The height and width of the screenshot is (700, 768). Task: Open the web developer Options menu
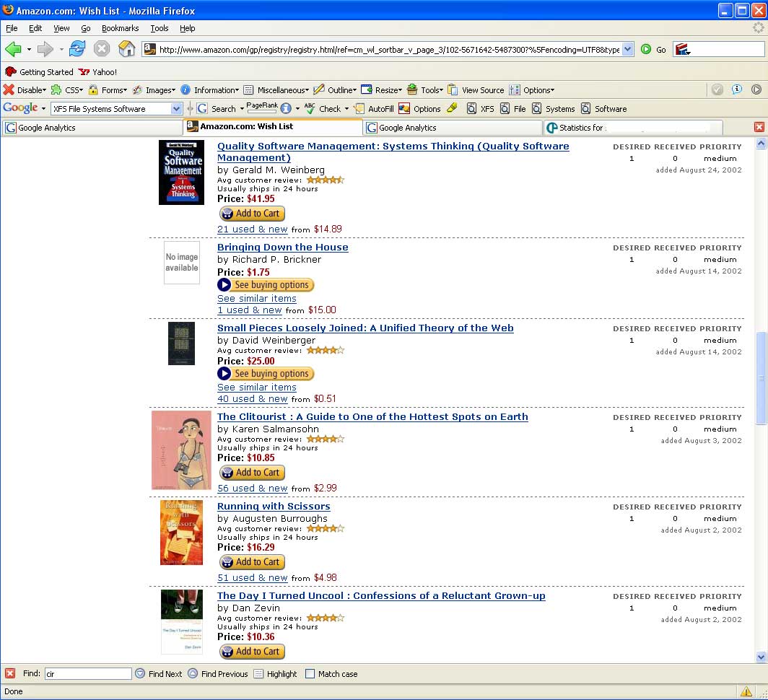[532, 90]
